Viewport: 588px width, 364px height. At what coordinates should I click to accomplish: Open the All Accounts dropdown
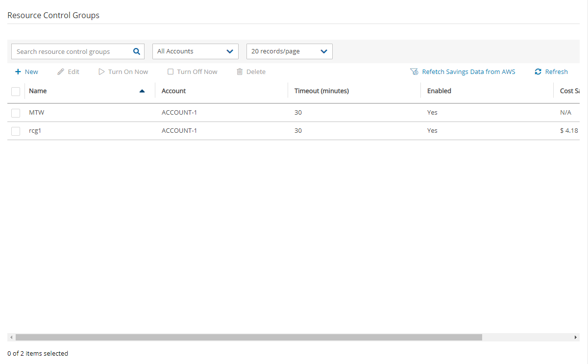(x=195, y=51)
